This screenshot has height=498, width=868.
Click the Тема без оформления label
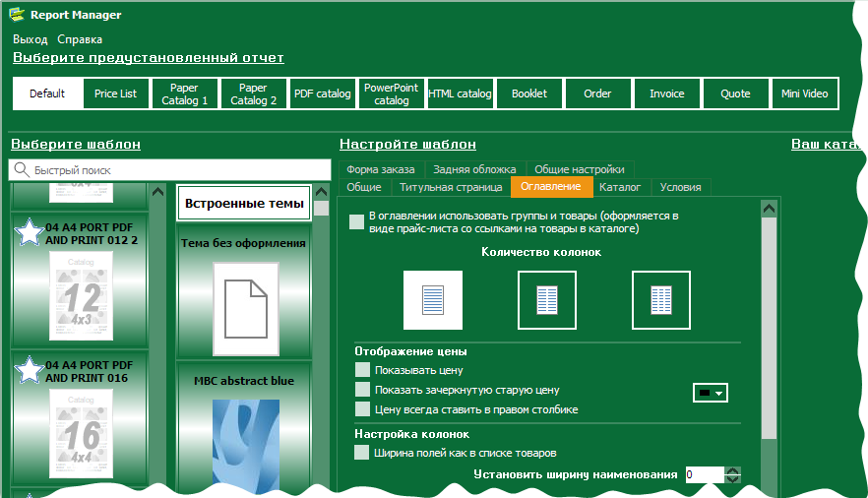coord(244,243)
